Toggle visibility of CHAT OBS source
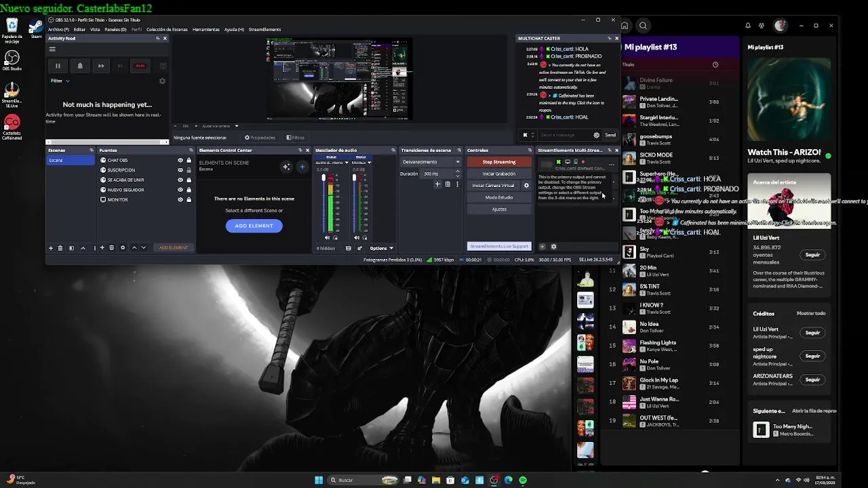Viewport: 868px width, 488px height. point(180,161)
